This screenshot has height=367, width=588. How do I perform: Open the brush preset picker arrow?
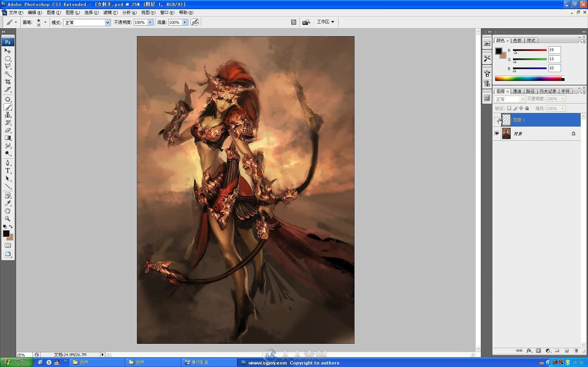click(x=45, y=22)
